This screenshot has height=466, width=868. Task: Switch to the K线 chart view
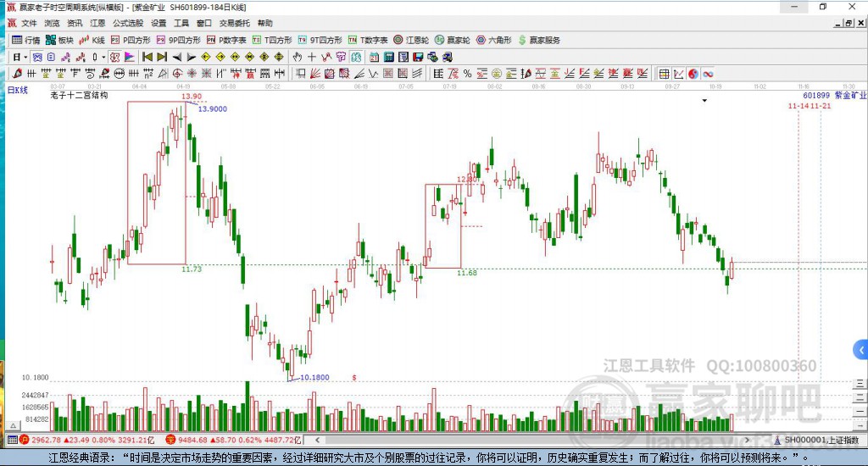click(x=92, y=40)
